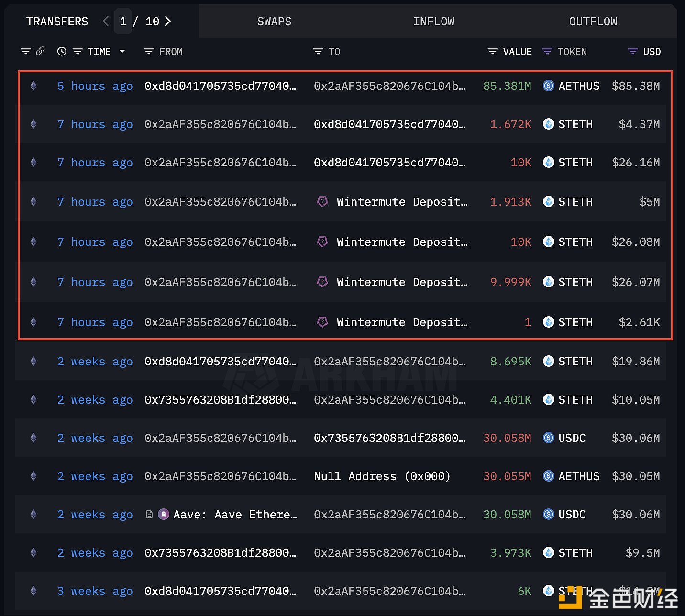Click the clock icon beside TIME
Viewport: 685px width, 616px height.
pos(62,52)
